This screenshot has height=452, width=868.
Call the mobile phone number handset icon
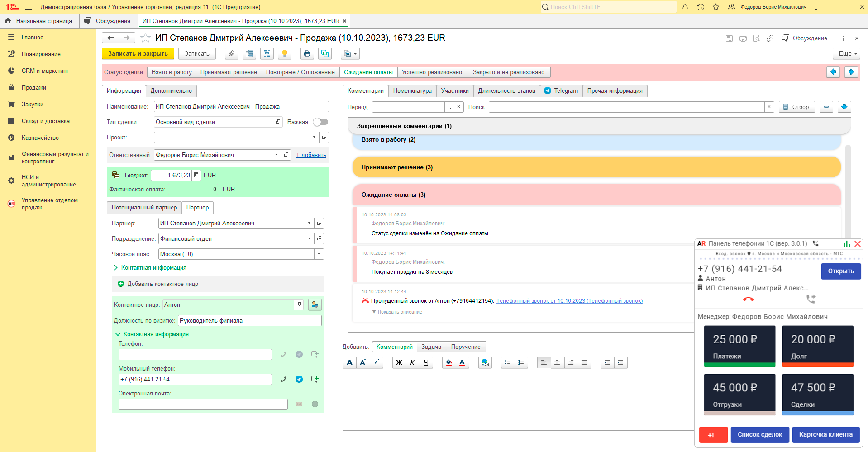point(283,379)
